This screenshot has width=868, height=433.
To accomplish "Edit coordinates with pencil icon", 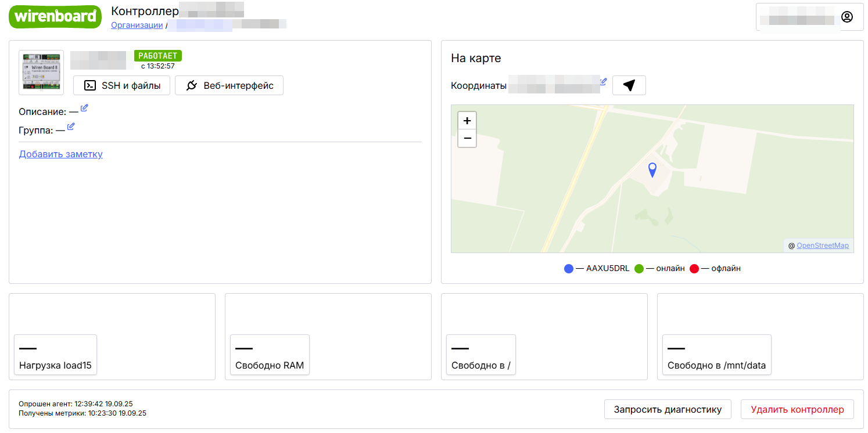I will [x=603, y=82].
